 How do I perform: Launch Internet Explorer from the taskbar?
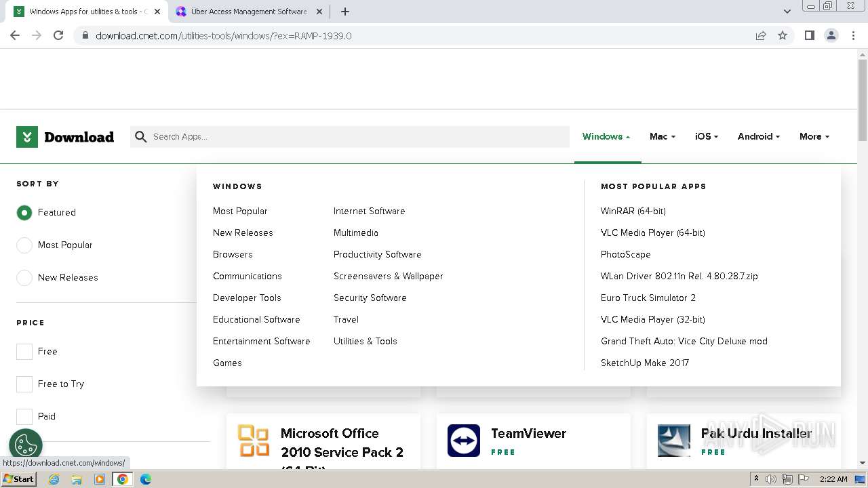click(54, 479)
